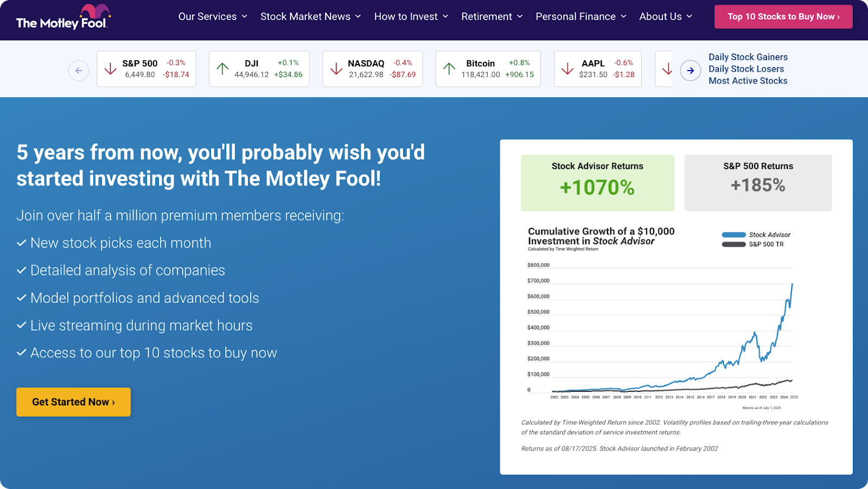Click the gray S&P 500 Returns box
Image resolution: width=868 pixels, height=489 pixels.
[x=758, y=183]
